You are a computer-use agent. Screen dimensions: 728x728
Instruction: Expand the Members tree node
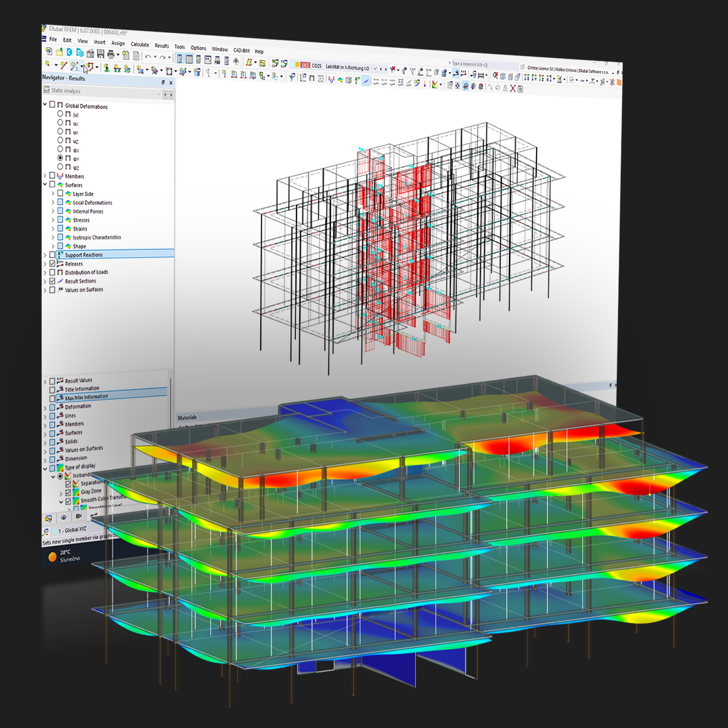coord(46,176)
